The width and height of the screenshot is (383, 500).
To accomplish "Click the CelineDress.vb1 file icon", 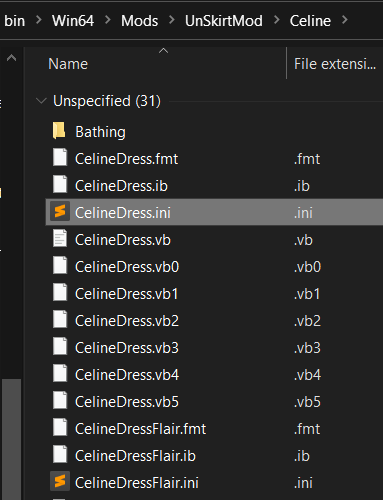I will [x=60, y=293].
